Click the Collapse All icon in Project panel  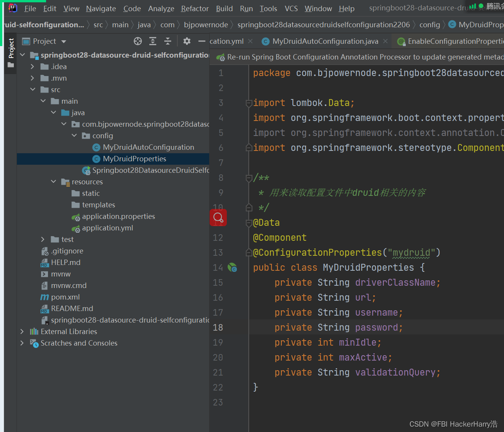click(168, 41)
